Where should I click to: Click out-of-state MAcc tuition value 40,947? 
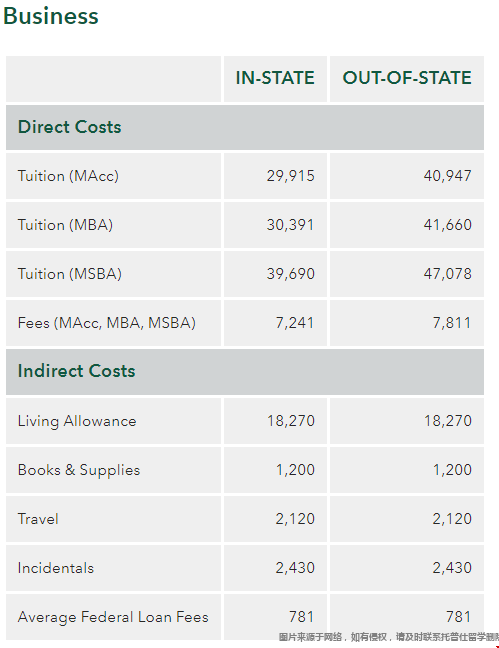[447, 176]
